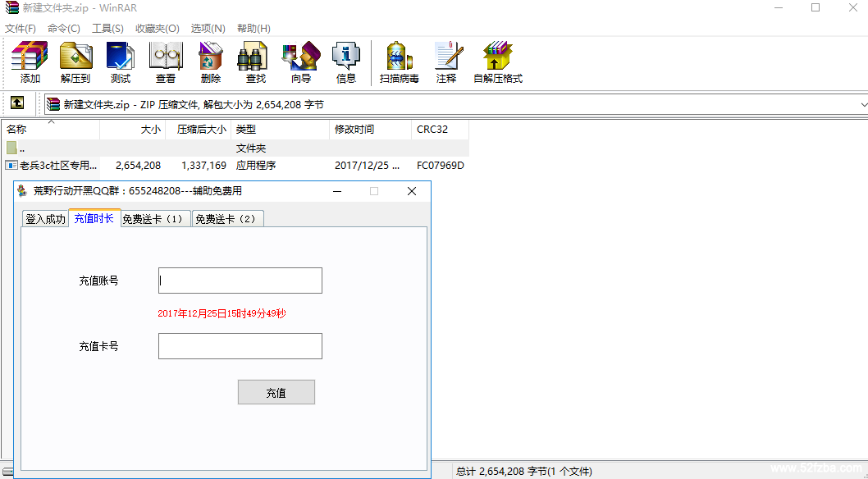Click the 解压到 (Extract to) toolbar icon

pyautogui.click(x=75, y=55)
